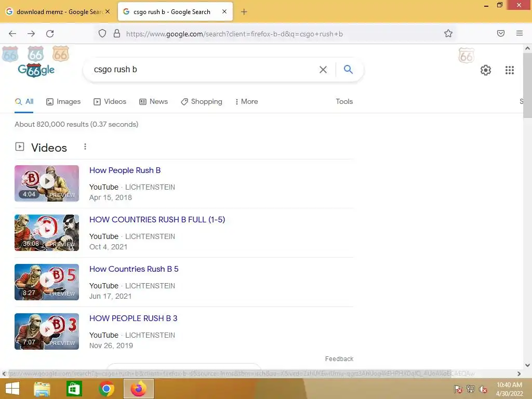Click the 'csgo rush b' search field
532x399 pixels.
click(x=204, y=70)
